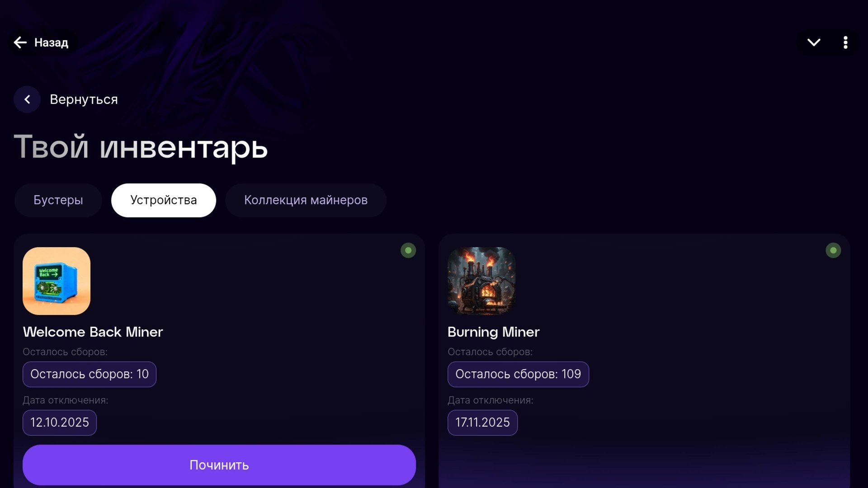Screen dimensions: 868x488
Task: Switch to Коллекция майнеров tab
Action: [x=306, y=200]
